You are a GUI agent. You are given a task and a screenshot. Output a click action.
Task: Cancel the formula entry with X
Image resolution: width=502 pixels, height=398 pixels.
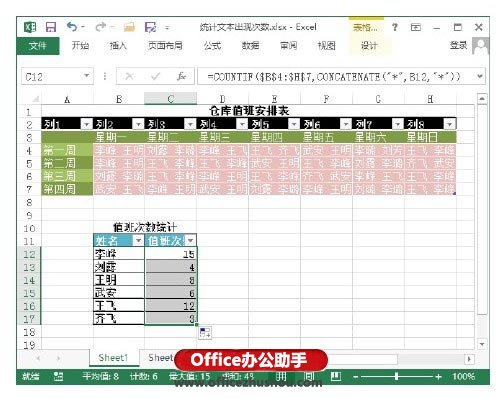point(129,77)
